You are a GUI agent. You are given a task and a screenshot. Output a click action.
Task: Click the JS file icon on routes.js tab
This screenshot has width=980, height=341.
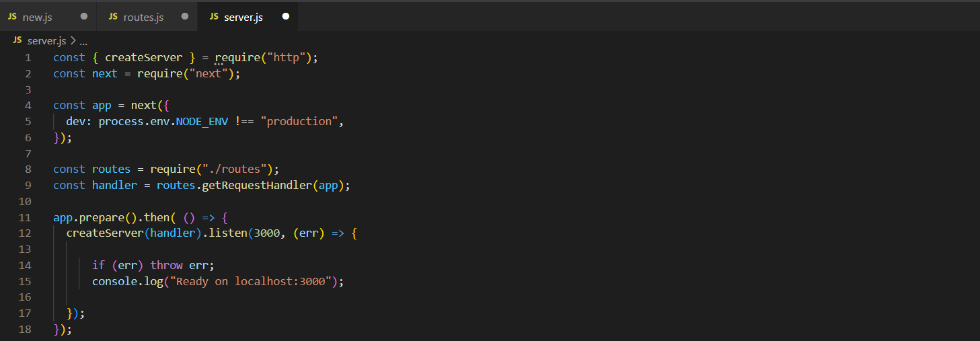coord(113,16)
